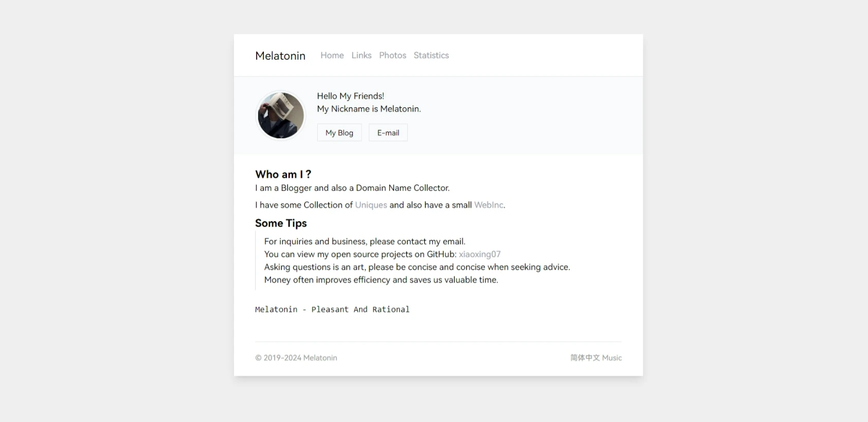The height and width of the screenshot is (422, 868).
Task: Click the circular profile avatar image
Action: pos(281,115)
